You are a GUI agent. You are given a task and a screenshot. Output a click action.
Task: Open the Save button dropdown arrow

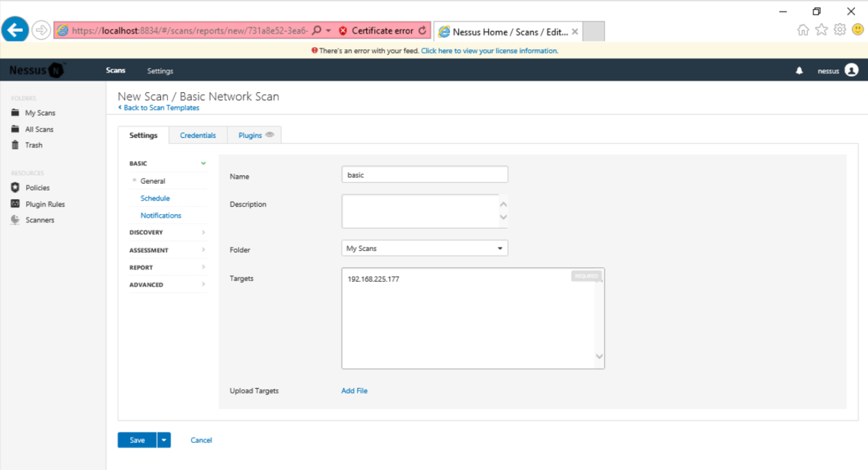164,440
